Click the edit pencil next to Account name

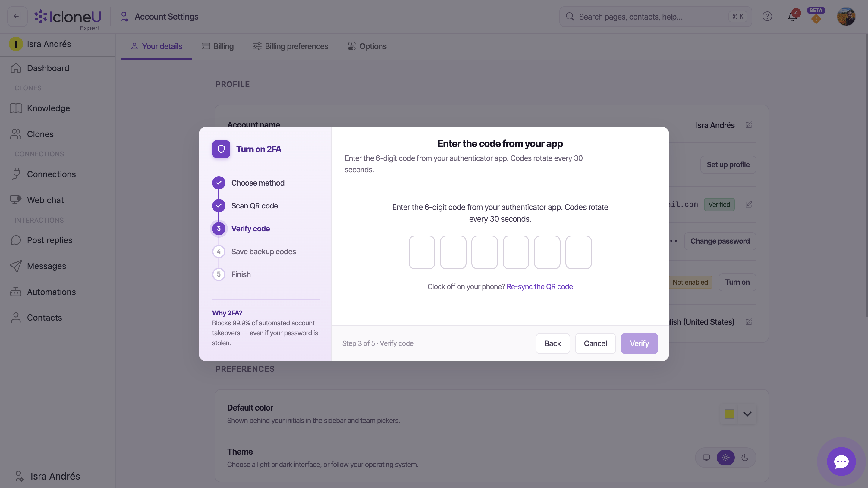click(749, 125)
